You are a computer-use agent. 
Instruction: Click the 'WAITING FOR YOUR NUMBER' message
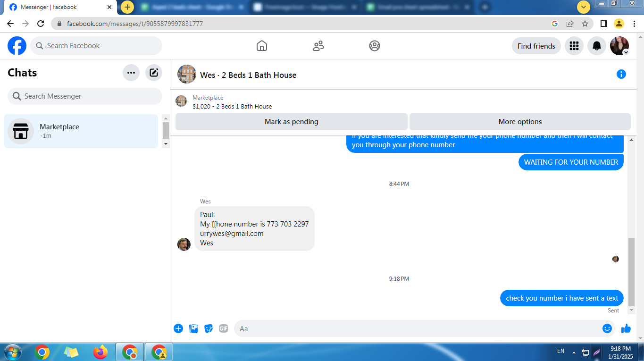(571, 162)
